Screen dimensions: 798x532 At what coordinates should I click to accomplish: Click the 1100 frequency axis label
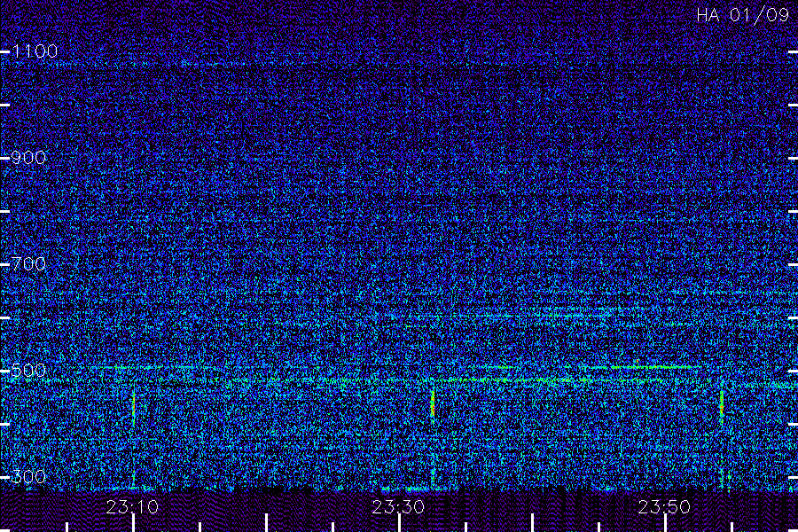click(x=35, y=51)
